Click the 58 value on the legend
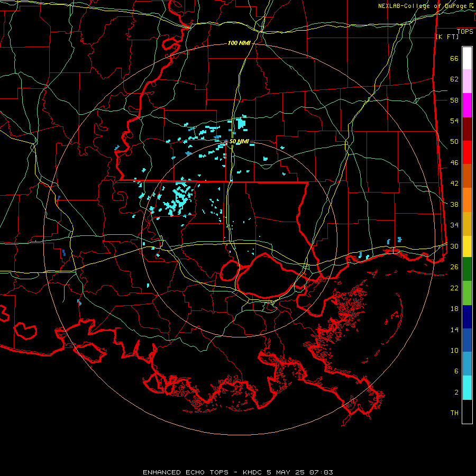 pyautogui.click(x=454, y=100)
